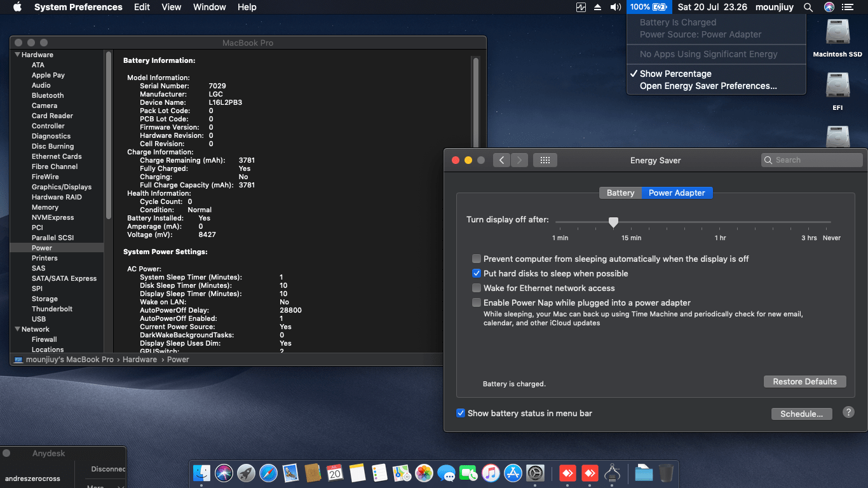Open Safari from the Dock
The height and width of the screenshot is (488, 868).
click(x=268, y=473)
